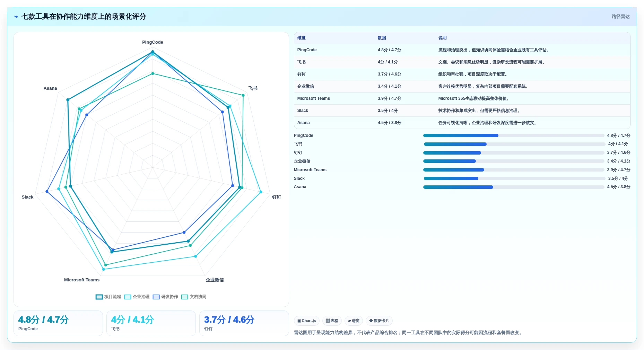Click the Slack radar axis label
This screenshot has height=350, width=644.
coord(27,197)
